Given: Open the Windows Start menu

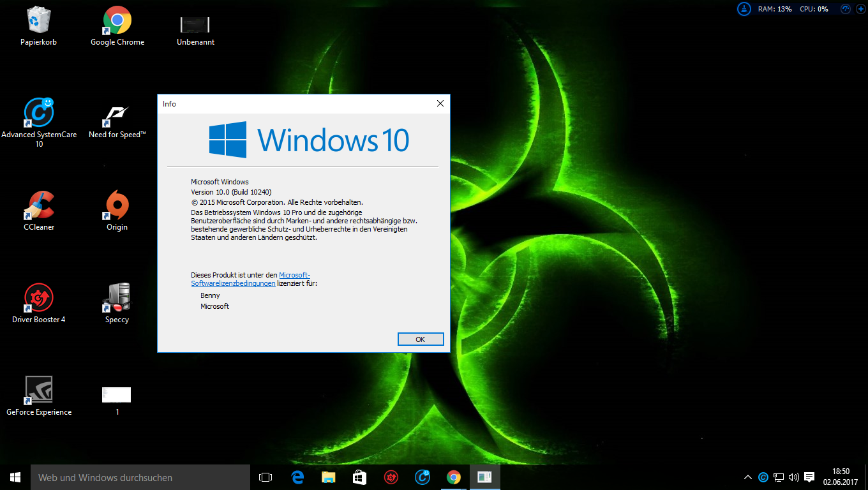Looking at the screenshot, I should (15, 477).
